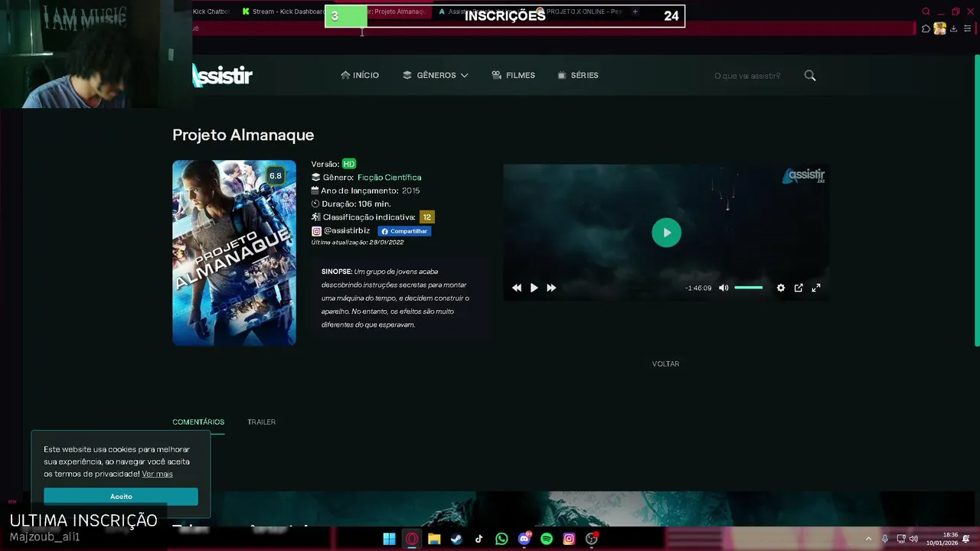Image resolution: width=980 pixels, height=551 pixels.
Task: Switch to the TRAILER tab
Action: pyautogui.click(x=261, y=422)
